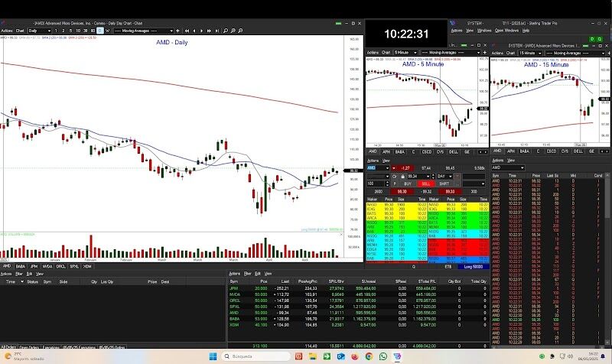Screen dimensions: 612x364
Task: Select CSCO tab under 5 Minute chart
Action: (427, 151)
